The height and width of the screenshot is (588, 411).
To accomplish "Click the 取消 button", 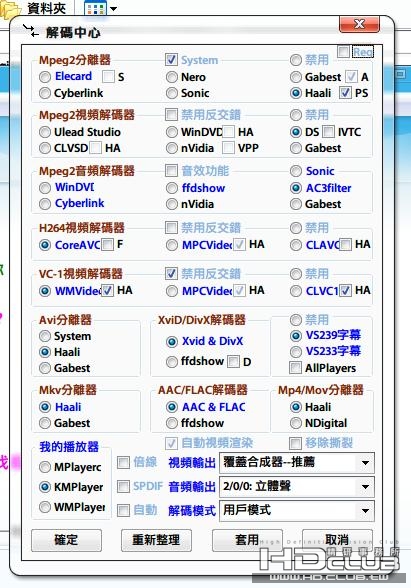I will pos(337,540).
